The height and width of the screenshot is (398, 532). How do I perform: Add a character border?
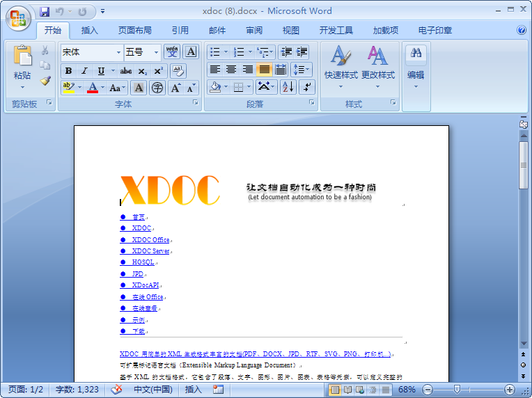click(x=191, y=52)
